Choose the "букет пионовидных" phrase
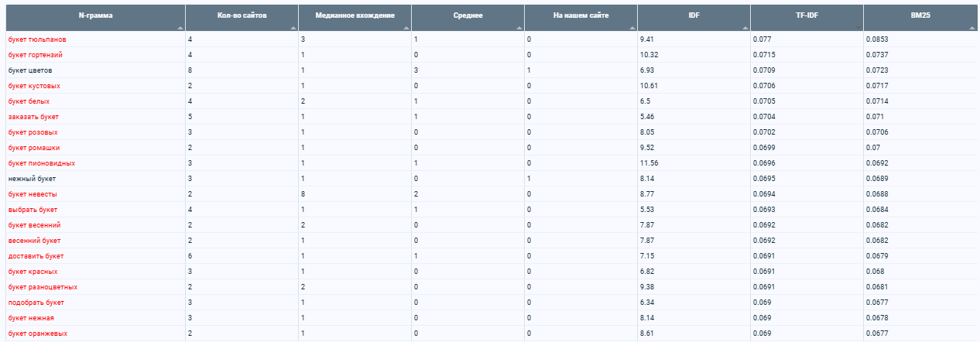980x342 pixels. [x=41, y=163]
